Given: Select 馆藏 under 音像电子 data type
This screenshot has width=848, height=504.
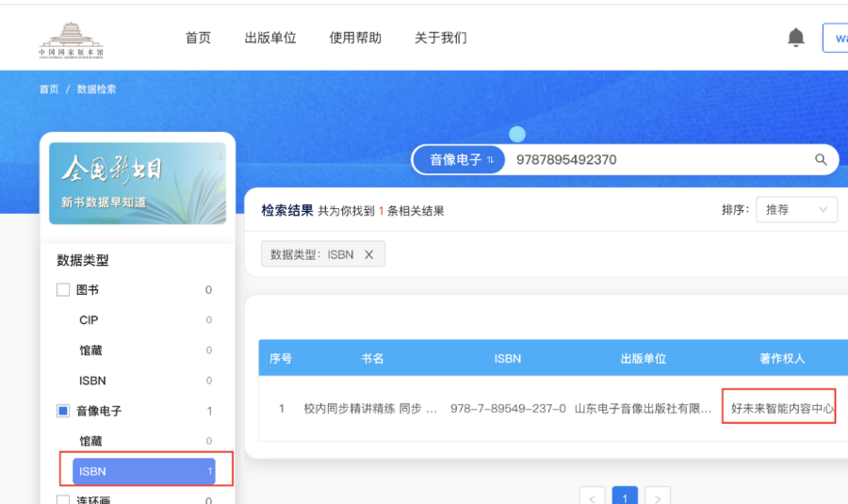Looking at the screenshot, I should (90, 441).
